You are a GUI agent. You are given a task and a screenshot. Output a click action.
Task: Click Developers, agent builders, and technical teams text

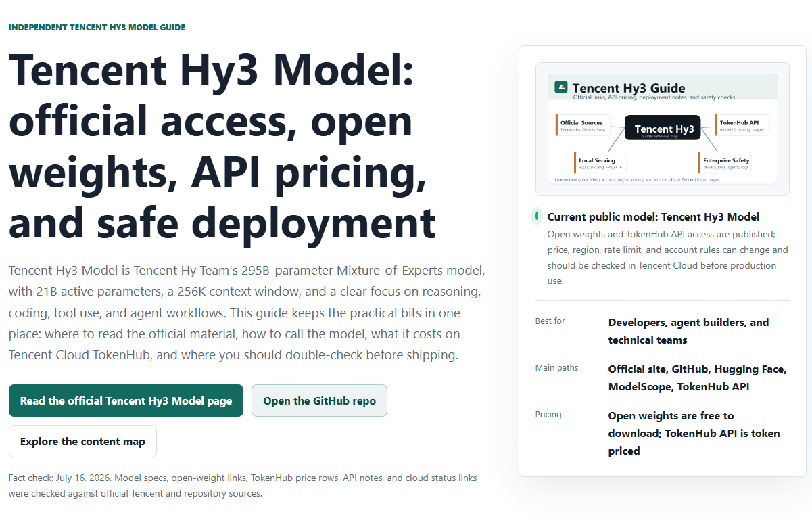688,331
